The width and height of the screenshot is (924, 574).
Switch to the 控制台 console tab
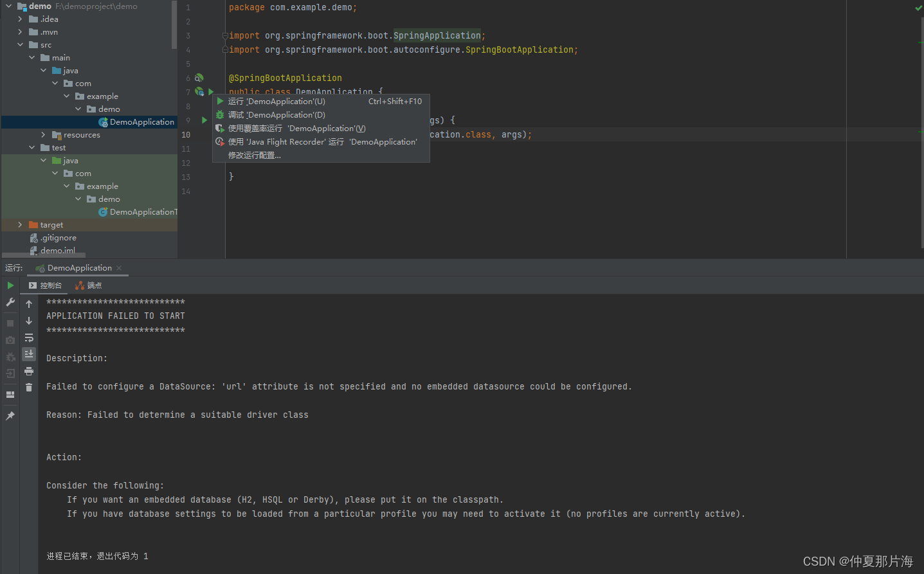point(46,285)
